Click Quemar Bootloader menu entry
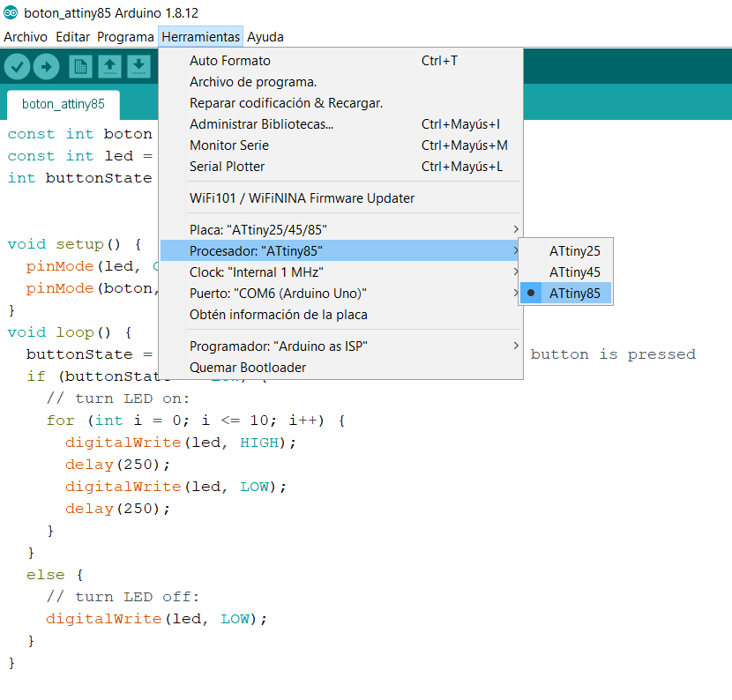732x700 pixels. pyautogui.click(x=248, y=368)
